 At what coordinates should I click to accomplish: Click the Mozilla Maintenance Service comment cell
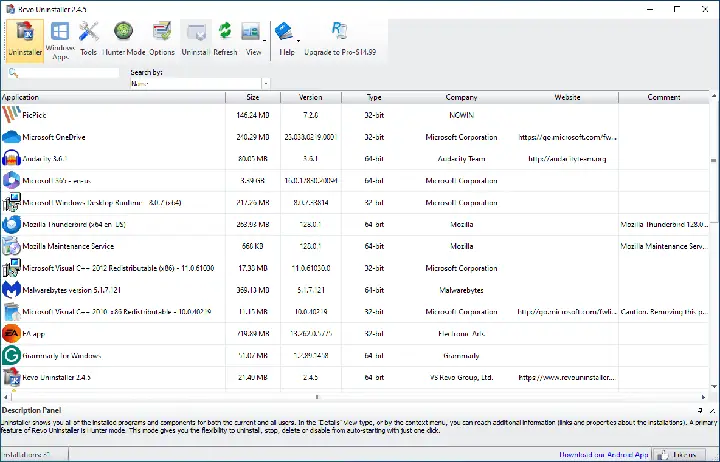point(664,246)
